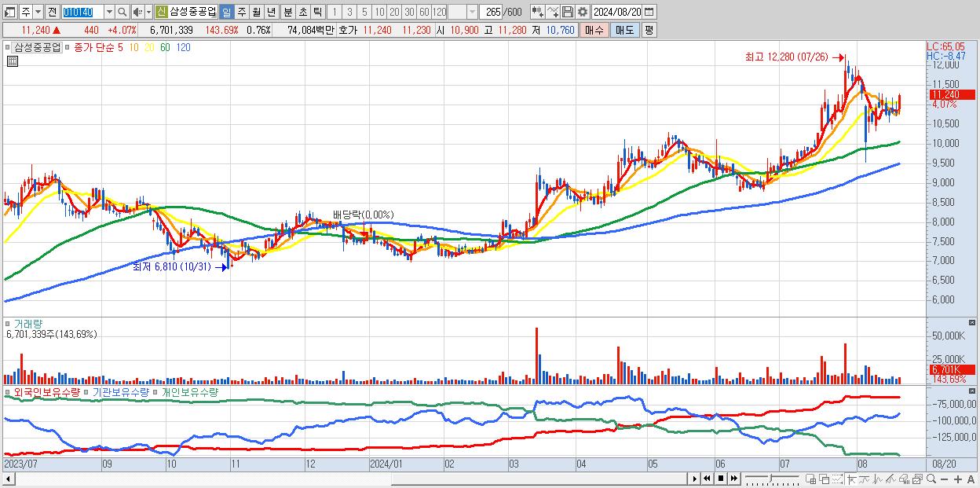Image resolution: width=980 pixels, height=488 pixels.
Task: Click the green 신 badge icon
Action: pos(161,12)
